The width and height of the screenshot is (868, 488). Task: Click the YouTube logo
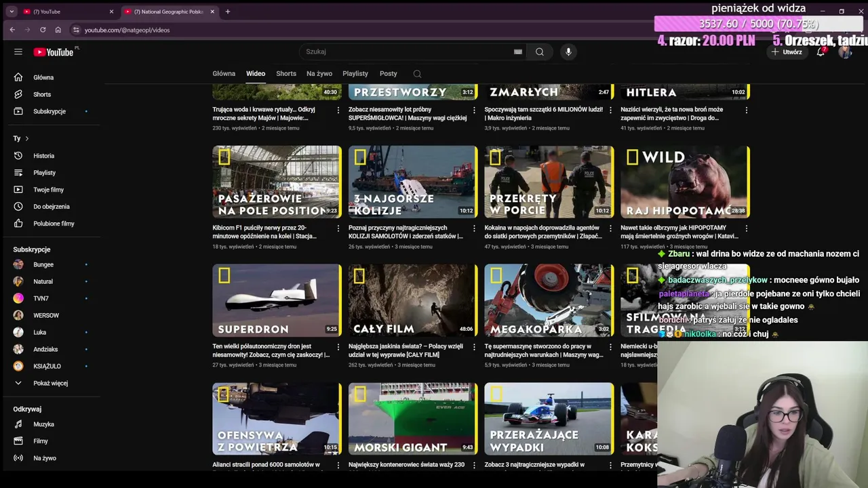(54, 52)
